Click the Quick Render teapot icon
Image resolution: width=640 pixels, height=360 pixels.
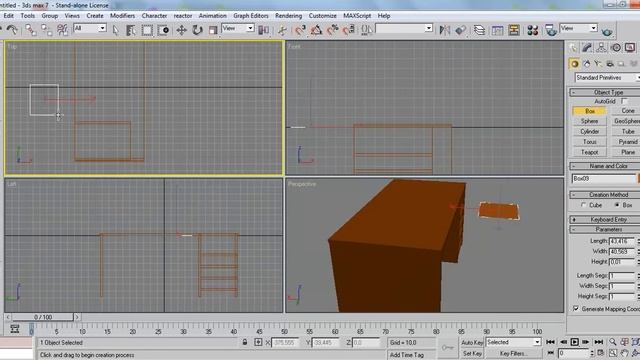pos(607,31)
